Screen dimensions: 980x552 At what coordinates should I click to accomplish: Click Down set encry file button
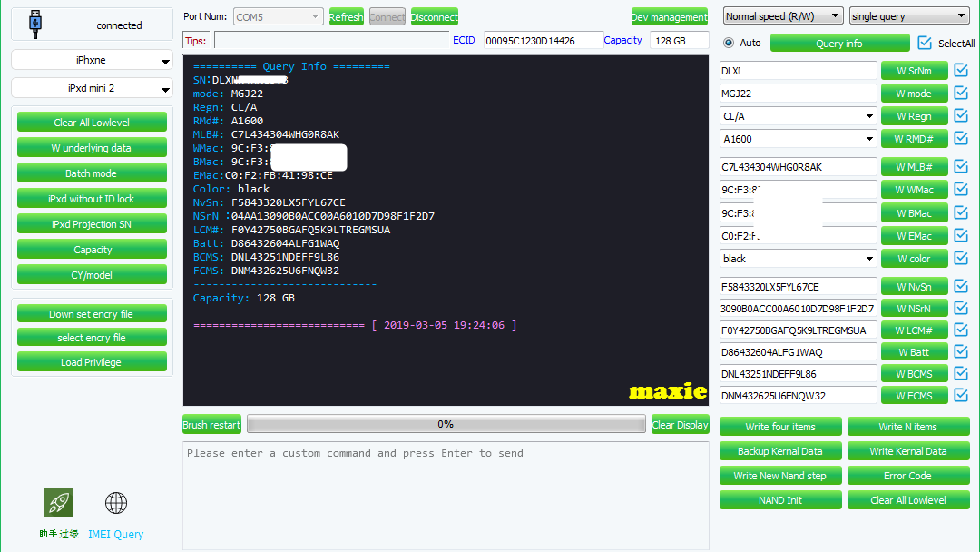click(92, 314)
